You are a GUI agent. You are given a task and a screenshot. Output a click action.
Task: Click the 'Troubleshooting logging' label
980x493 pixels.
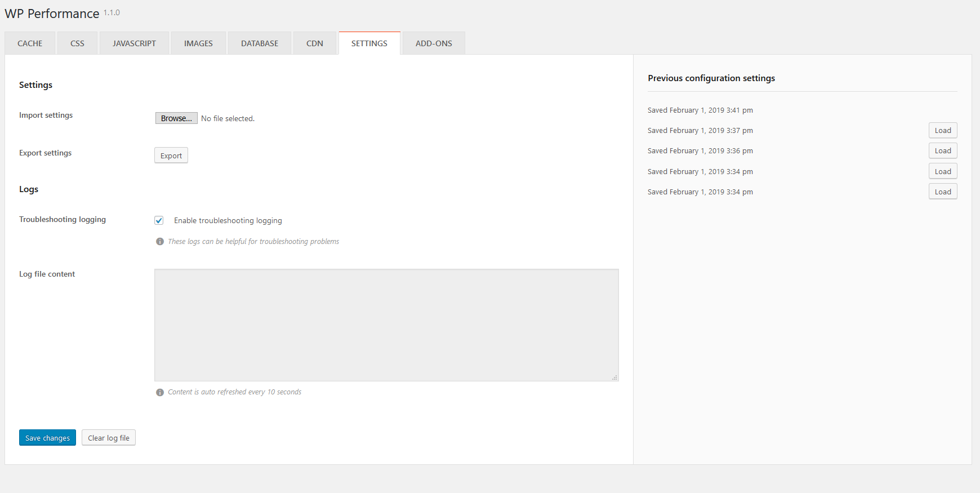click(x=63, y=219)
